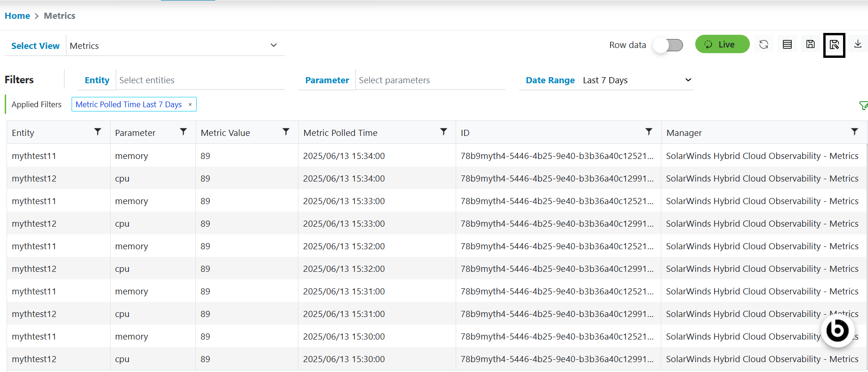Click the save-as edit view icon
This screenshot has height=372, width=868.
[x=834, y=45]
